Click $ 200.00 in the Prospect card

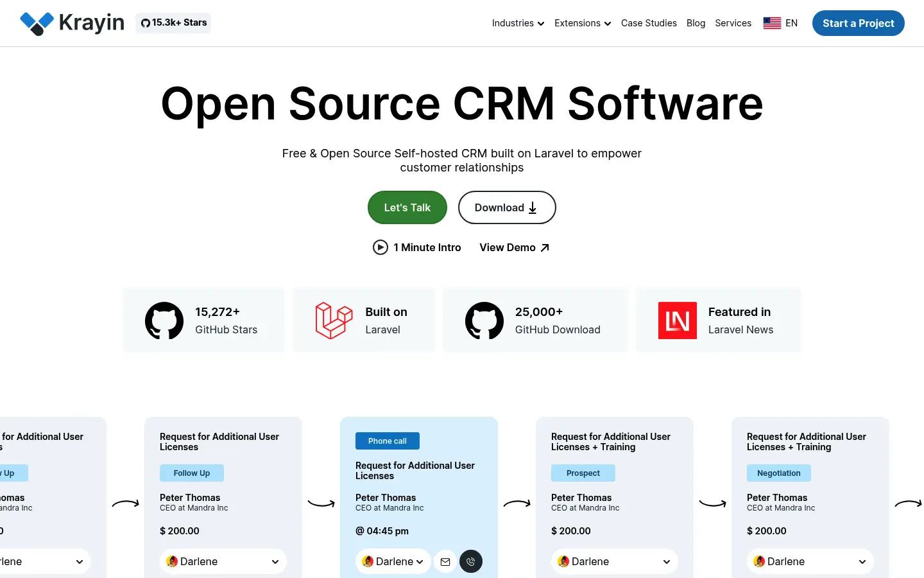(571, 531)
